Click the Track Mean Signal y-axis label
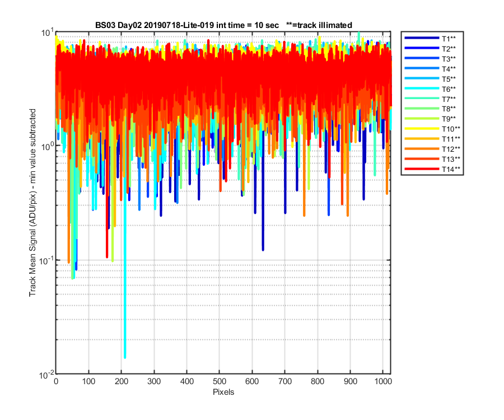Screen dimensions: 504x420 pos(32,203)
